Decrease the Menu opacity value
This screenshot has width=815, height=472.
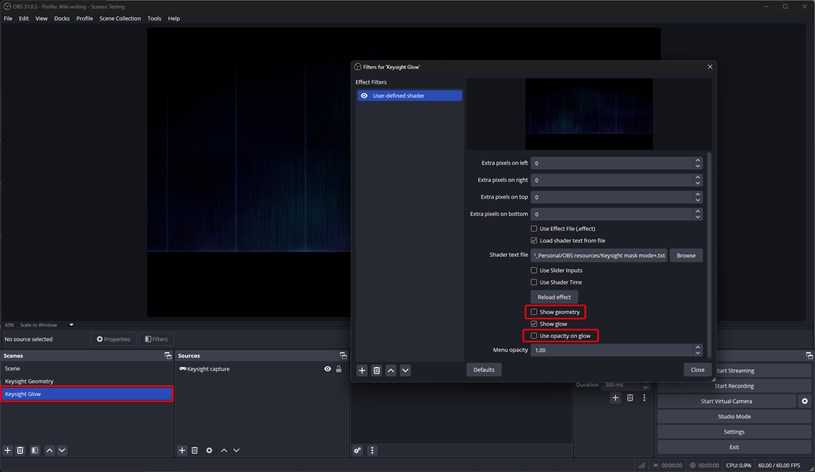(698, 353)
